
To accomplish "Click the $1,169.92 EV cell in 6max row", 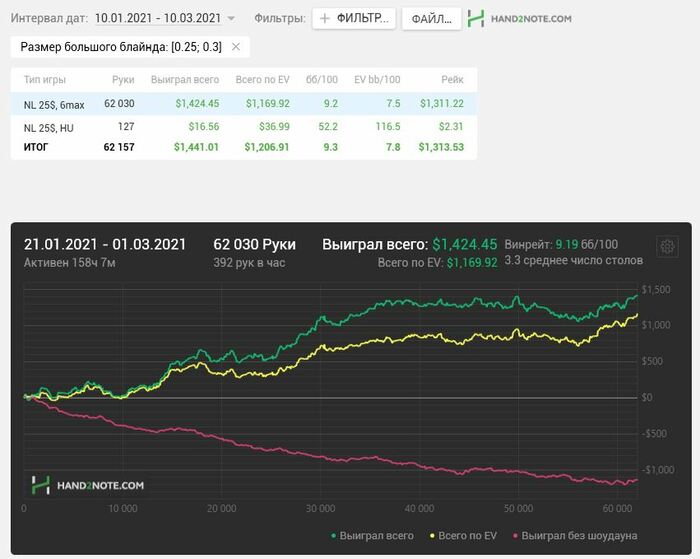I will click(x=268, y=104).
